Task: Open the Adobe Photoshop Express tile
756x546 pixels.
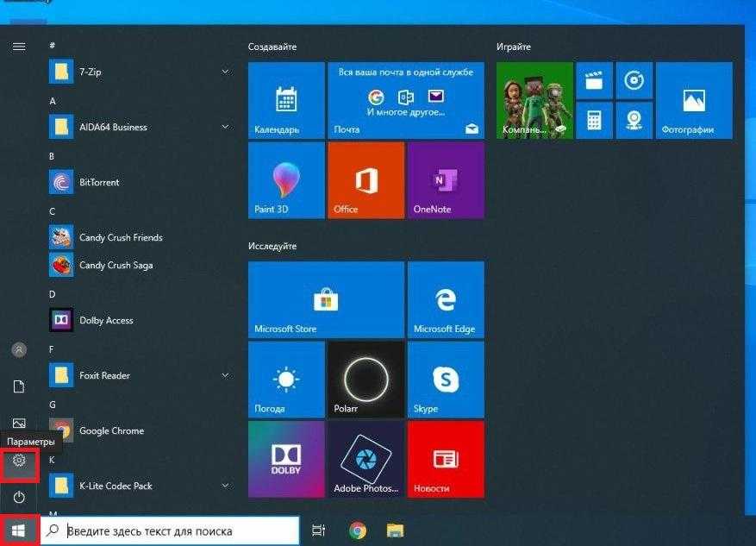Action: tap(366, 458)
